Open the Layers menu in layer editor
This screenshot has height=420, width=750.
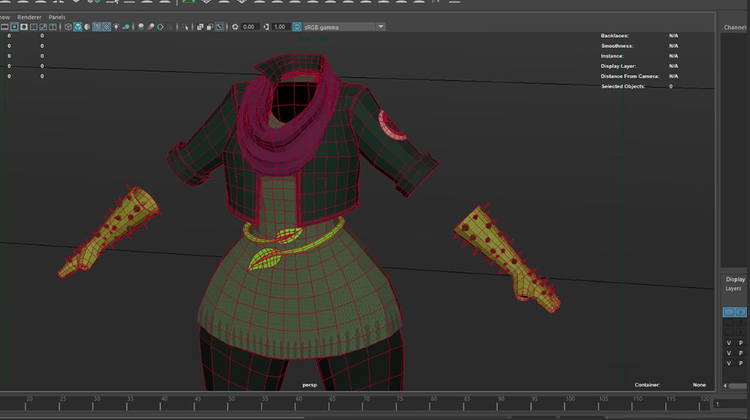click(735, 289)
